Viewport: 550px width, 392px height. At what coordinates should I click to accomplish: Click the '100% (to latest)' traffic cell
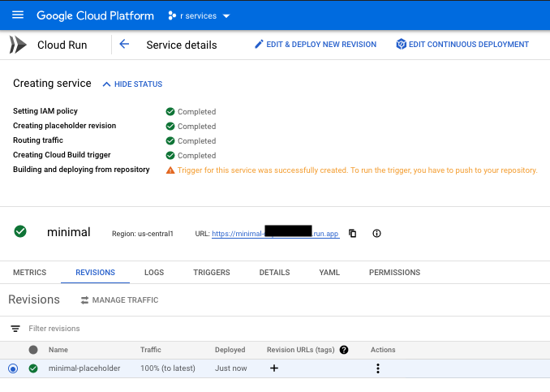pos(168,368)
